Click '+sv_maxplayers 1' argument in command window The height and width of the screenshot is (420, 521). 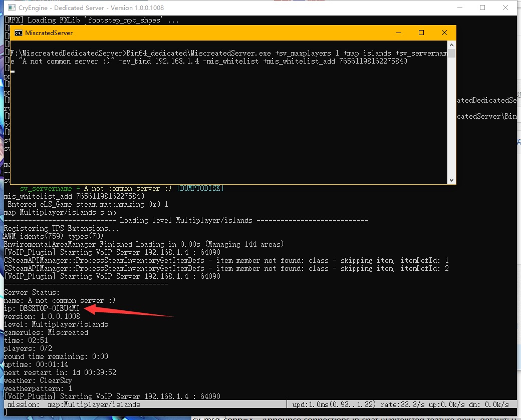(x=308, y=53)
